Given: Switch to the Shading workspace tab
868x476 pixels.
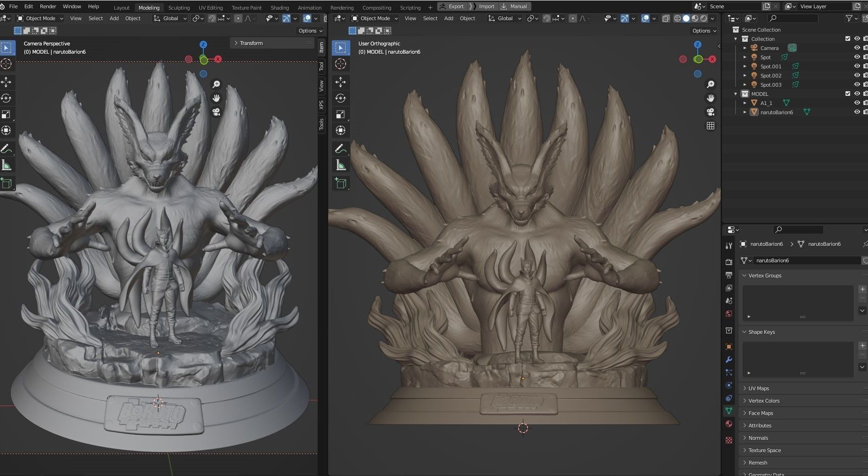Looking at the screenshot, I should pos(280,8).
